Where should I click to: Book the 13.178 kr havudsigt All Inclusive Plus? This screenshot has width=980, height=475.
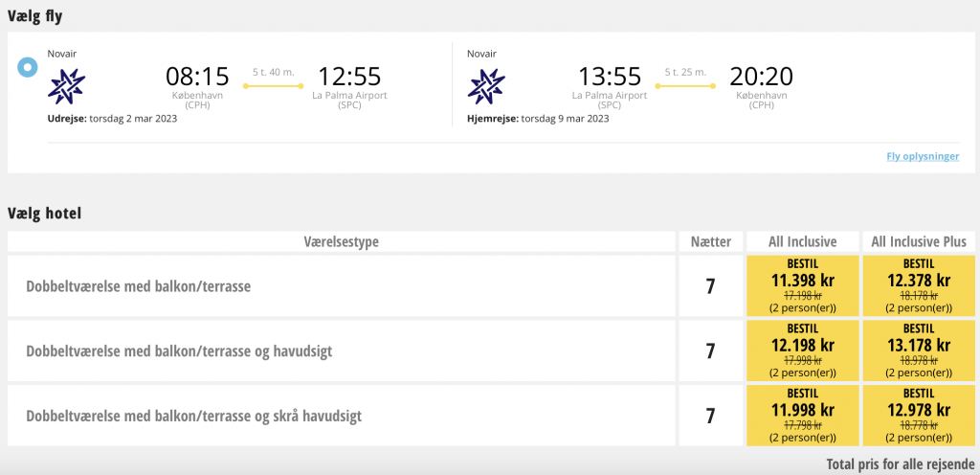(x=919, y=351)
